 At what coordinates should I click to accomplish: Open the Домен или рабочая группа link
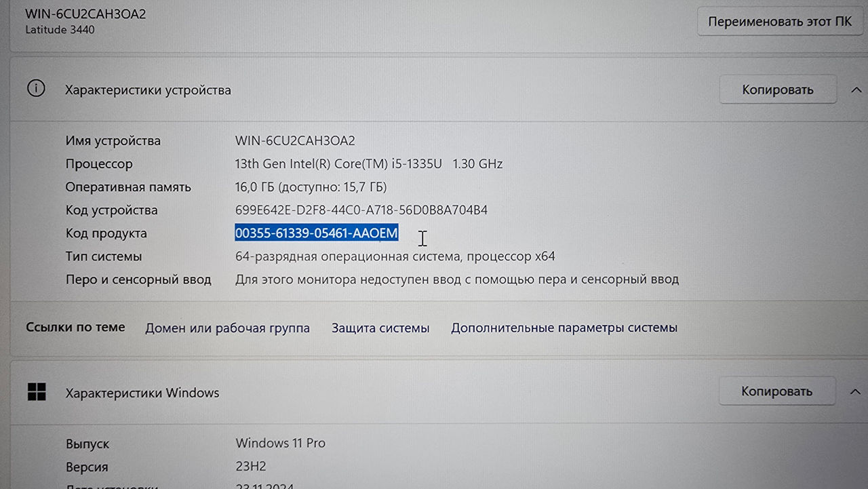click(x=227, y=328)
